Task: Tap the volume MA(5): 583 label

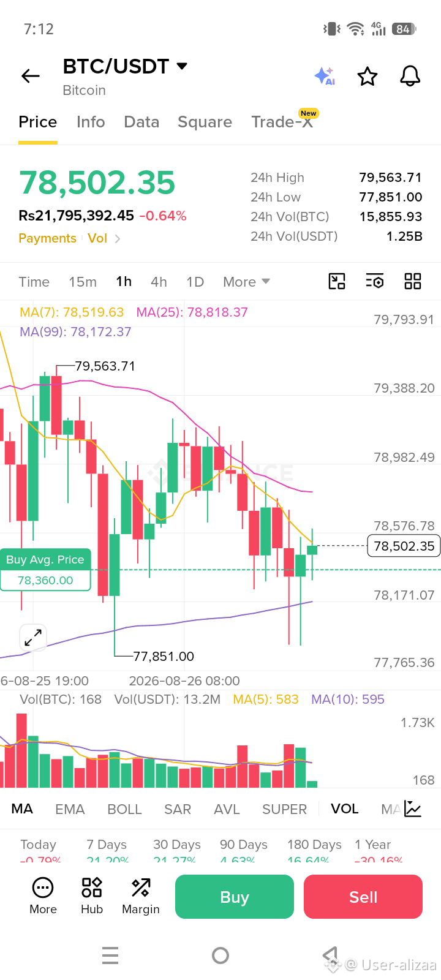Action: click(x=266, y=699)
